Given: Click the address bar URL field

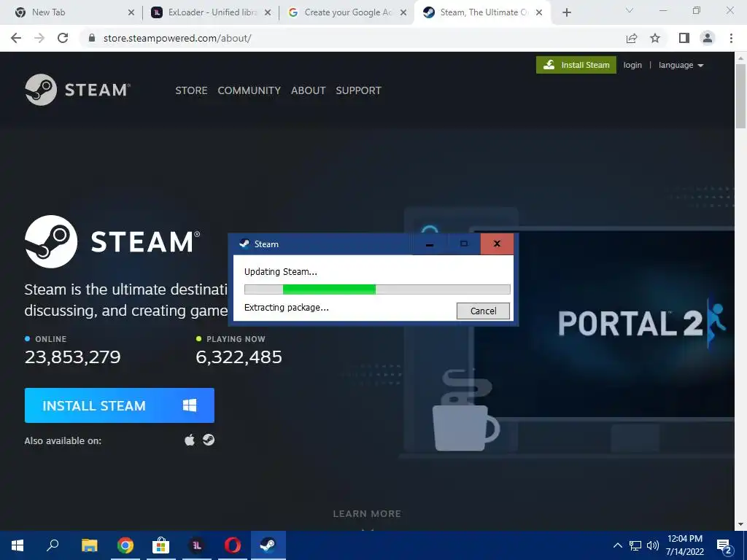Looking at the screenshot, I should [x=352, y=38].
